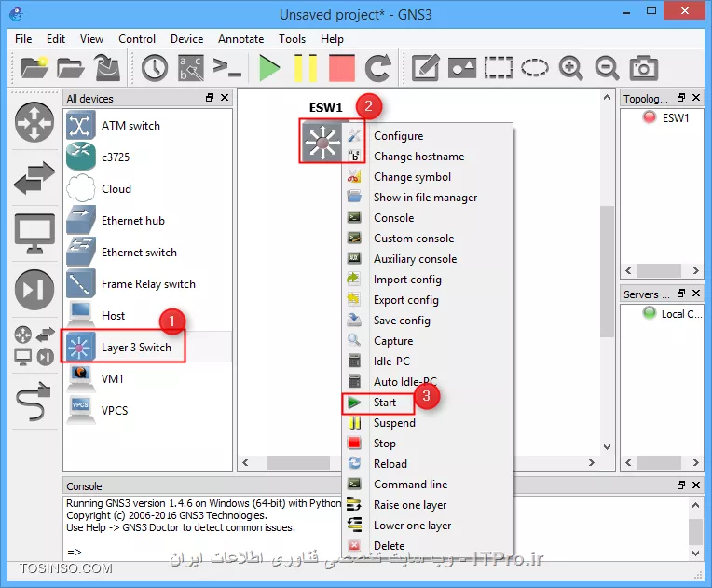Open the snapshot manager clock icon
Image resolution: width=712 pixels, height=588 pixels.
coord(155,68)
